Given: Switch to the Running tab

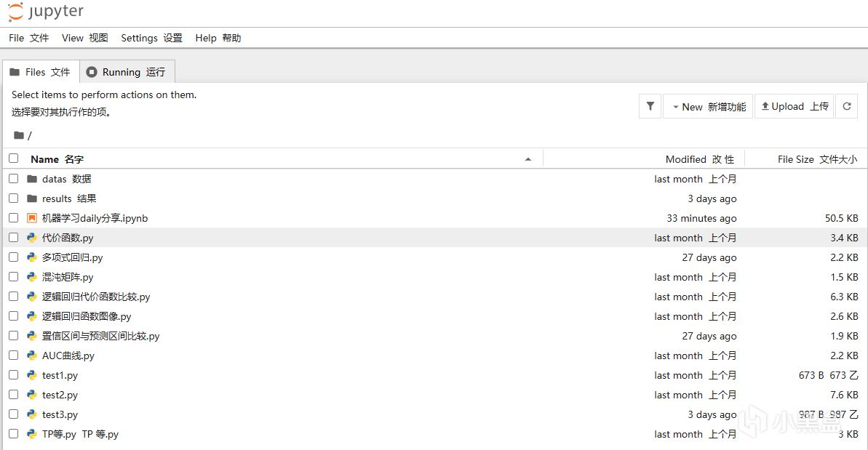Looking at the screenshot, I should click(127, 72).
